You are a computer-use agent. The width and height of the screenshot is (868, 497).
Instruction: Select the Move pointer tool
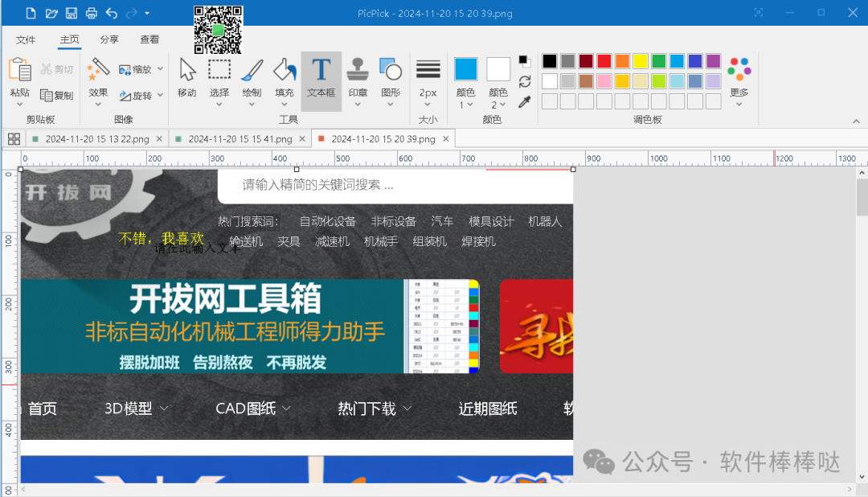pyautogui.click(x=187, y=78)
